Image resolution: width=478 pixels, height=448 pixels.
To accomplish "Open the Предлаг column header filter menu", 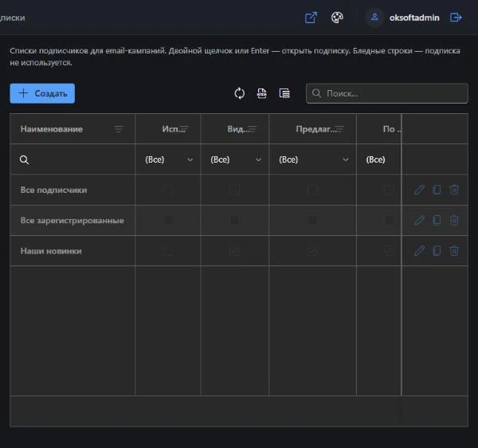I will (339, 129).
